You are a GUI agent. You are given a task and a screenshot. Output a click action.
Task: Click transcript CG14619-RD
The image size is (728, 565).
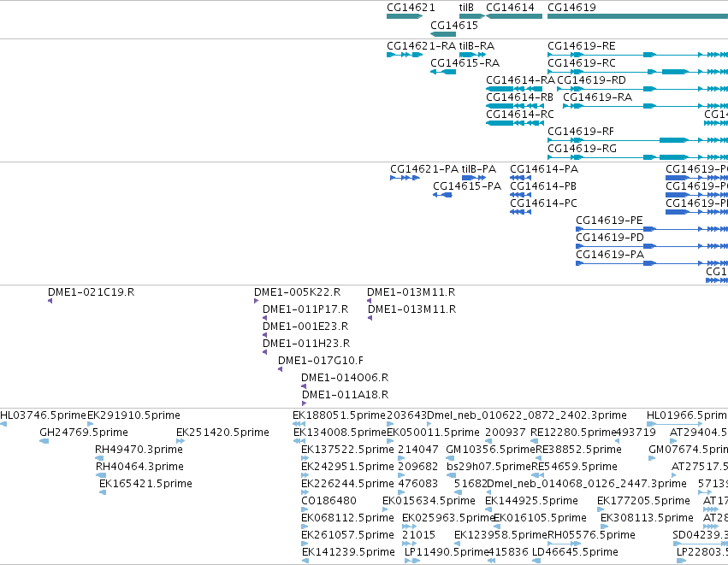[x=591, y=80]
